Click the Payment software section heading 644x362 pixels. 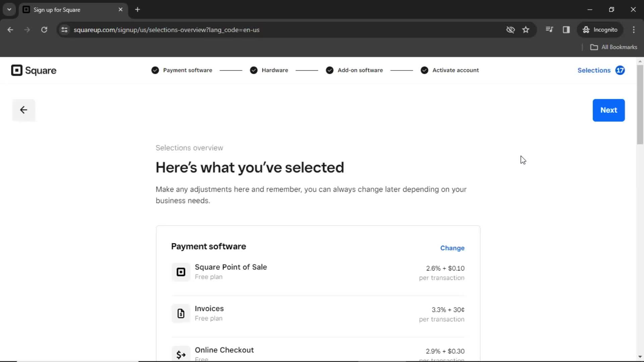(x=208, y=246)
